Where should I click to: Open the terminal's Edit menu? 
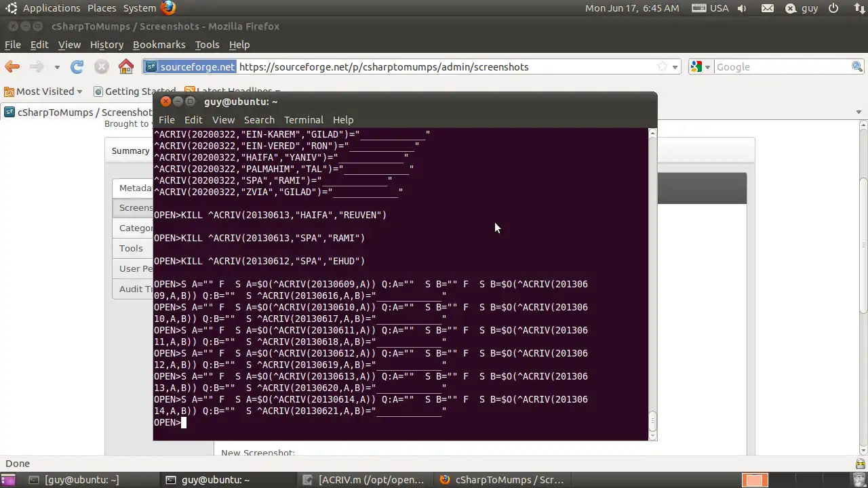[193, 120]
